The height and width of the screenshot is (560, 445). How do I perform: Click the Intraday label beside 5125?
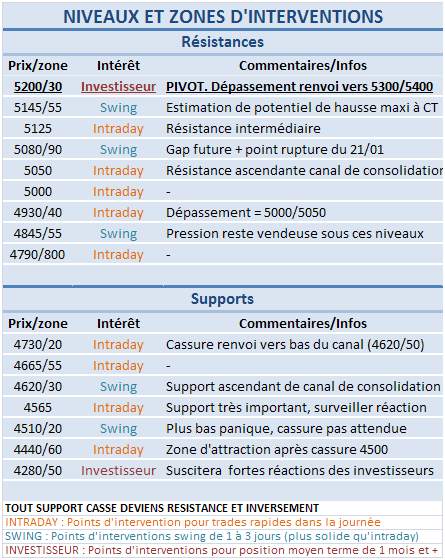coord(118,129)
